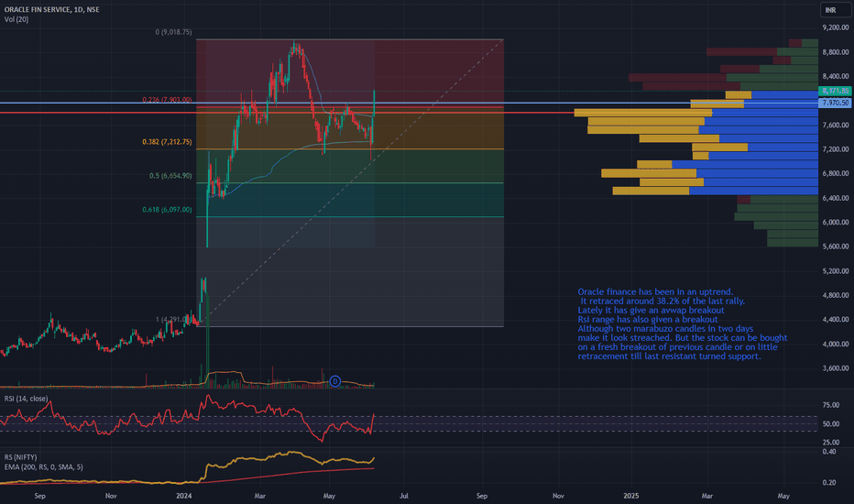Select the Oracle finance uptrend text note

(x=683, y=324)
